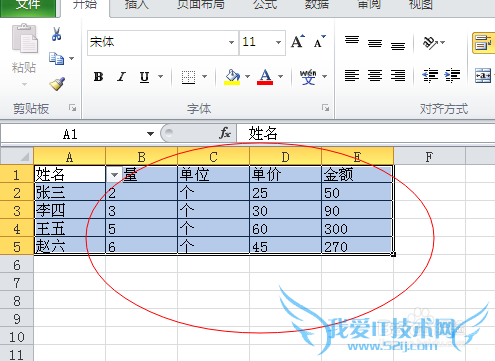Switch to the 审阅 Review tab

pos(369,5)
